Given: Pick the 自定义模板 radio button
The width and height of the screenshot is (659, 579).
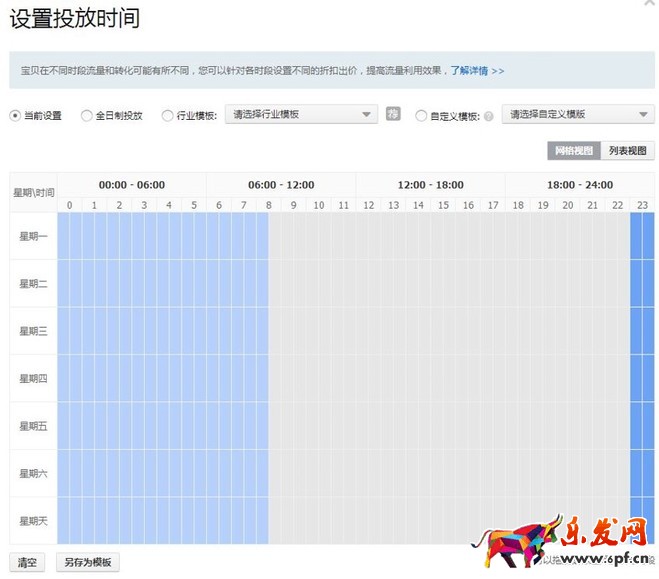Looking at the screenshot, I should [x=421, y=115].
